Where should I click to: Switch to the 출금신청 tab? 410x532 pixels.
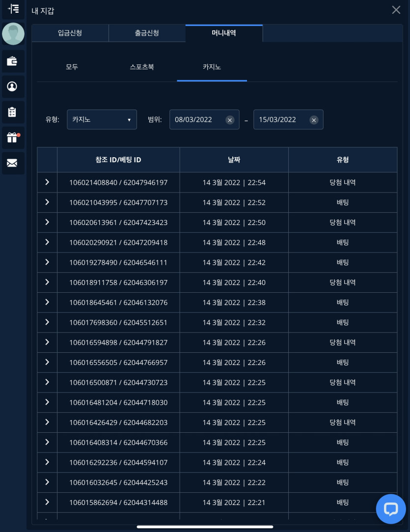pos(147,33)
